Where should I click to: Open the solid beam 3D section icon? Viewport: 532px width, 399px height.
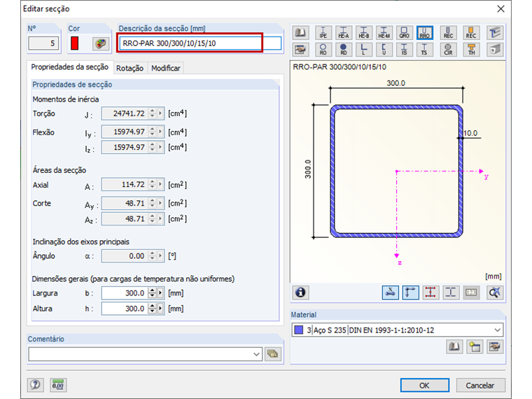tap(495, 50)
